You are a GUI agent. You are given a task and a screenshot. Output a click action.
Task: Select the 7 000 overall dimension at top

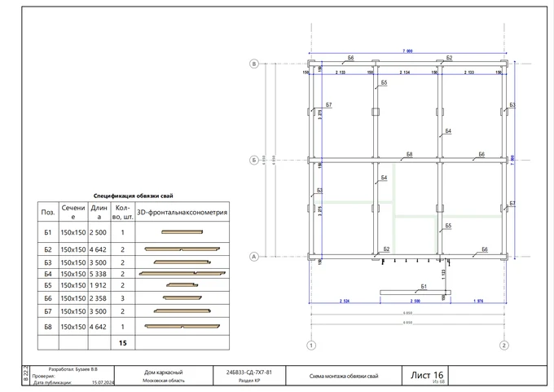tap(407, 51)
